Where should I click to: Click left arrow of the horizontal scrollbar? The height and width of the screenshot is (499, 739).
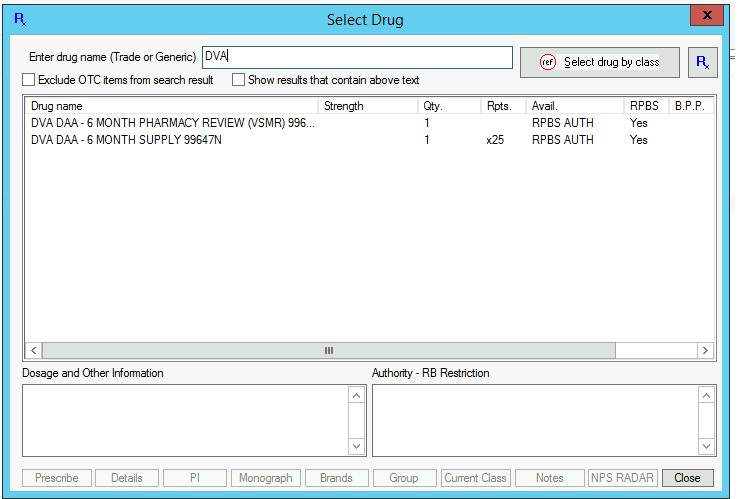coord(33,351)
